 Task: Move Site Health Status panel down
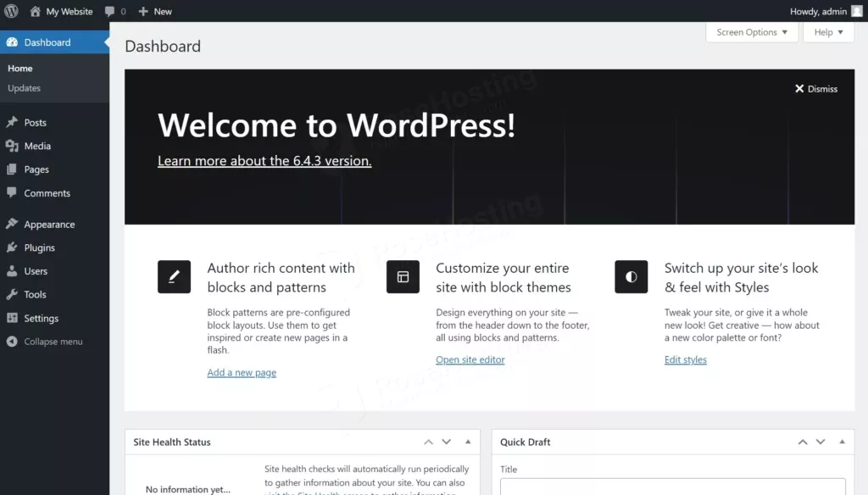click(447, 442)
